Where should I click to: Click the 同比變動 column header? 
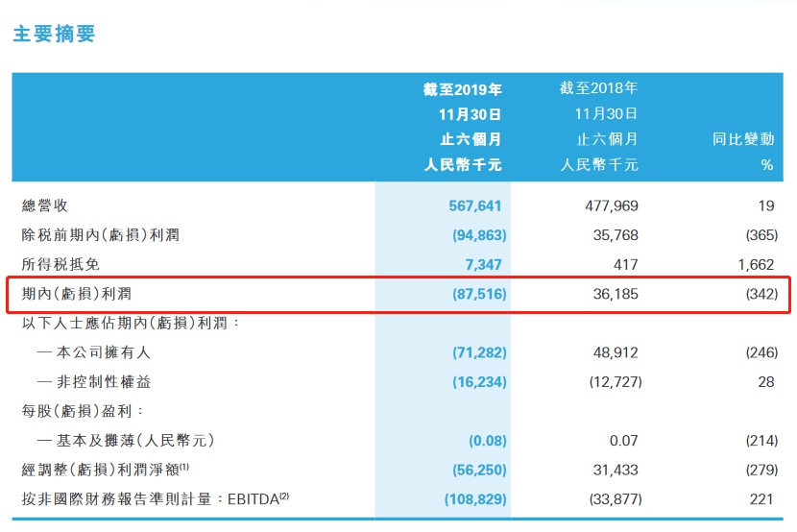coord(743,138)
